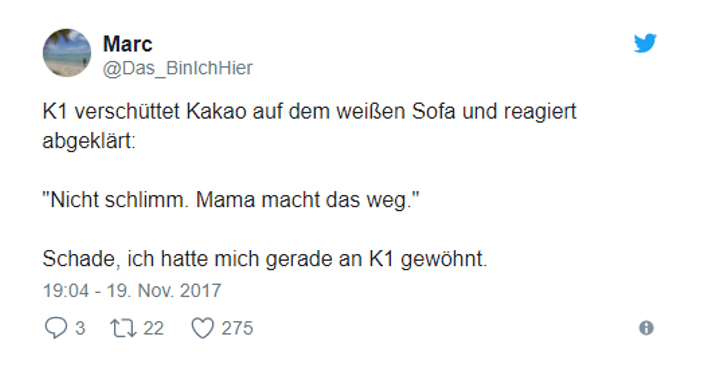Screen dimensions: 708x366
Task: Click the retweet count 22
Action: tap(154, 328)
